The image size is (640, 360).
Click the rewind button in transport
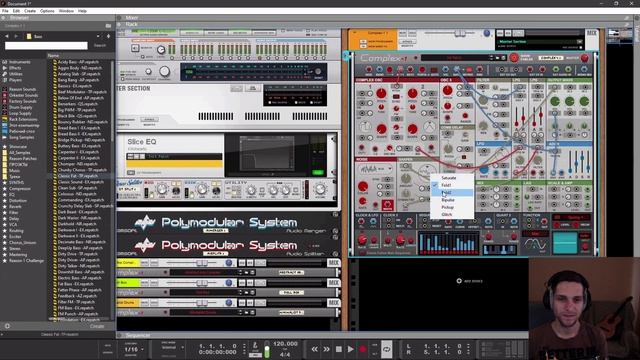(x=314, y=349)
